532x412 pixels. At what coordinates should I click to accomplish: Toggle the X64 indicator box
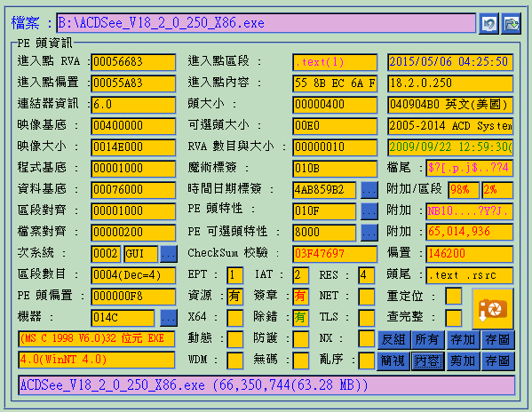pos(234,318)
